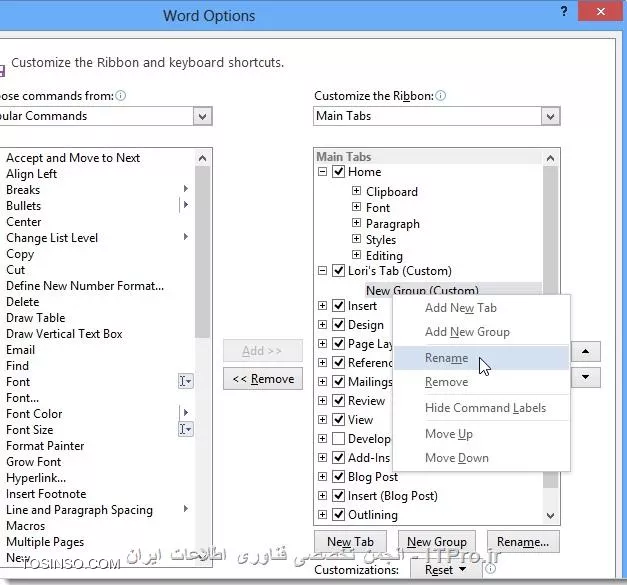Screen dimensions: 627x585
Task: Click info icon beside Choose commands from label
Action: (x=120, y=96)
